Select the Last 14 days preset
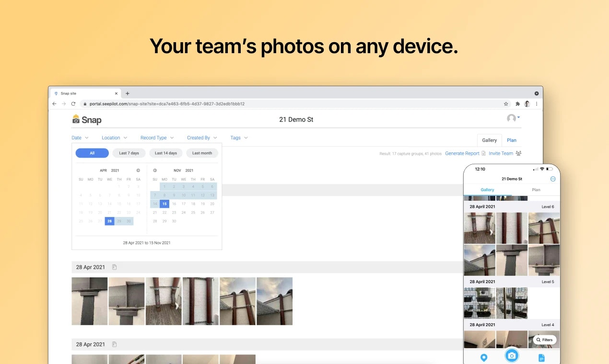 pyautogui.click(x=166, y=153)
